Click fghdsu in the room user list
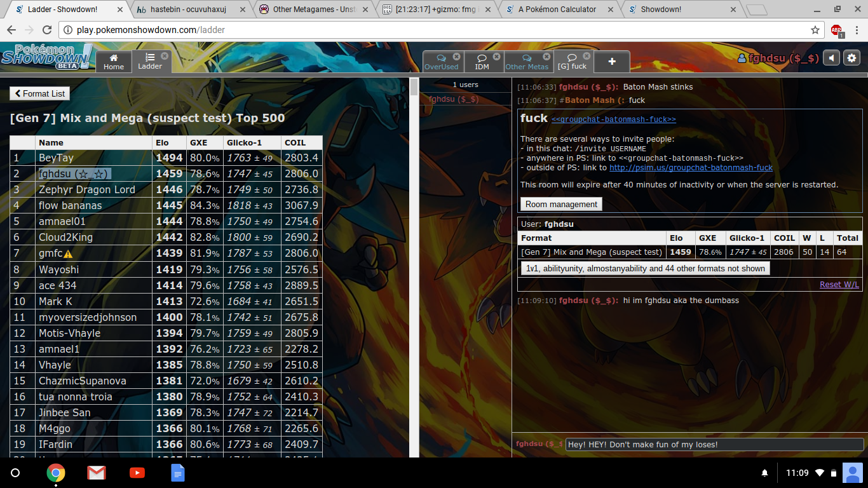The height and width of the screenshot is (488, 868). [454, 99]
